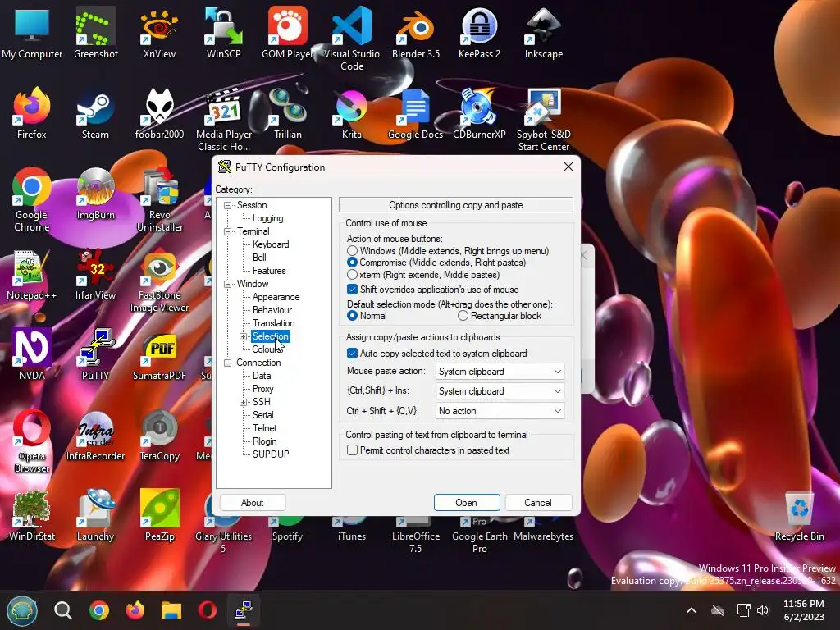
Task: Expand the SSH tree node
Action: (243, 402)
